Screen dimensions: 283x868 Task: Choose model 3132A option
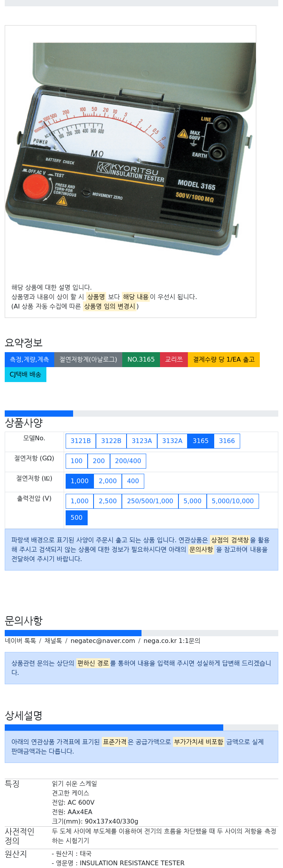[x=172, y=441]
